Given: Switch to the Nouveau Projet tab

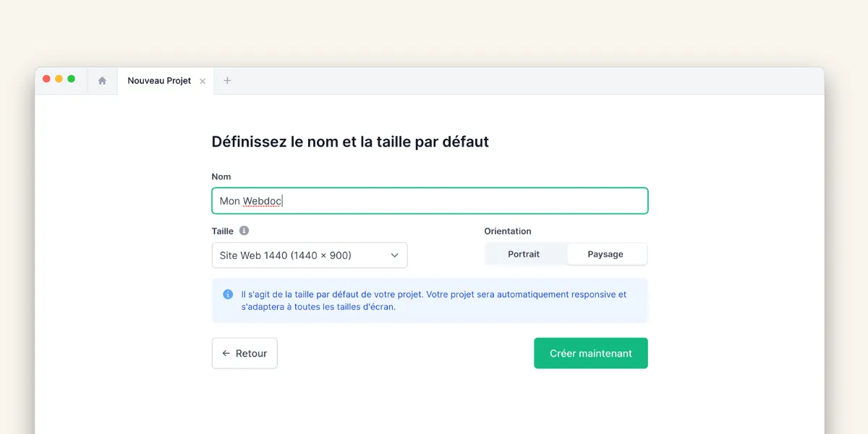Looking at the screenshot, I should coord(158,80).
